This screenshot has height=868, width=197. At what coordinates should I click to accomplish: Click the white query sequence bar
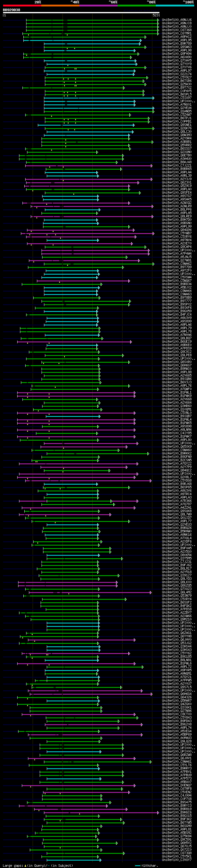coord(81,13)
